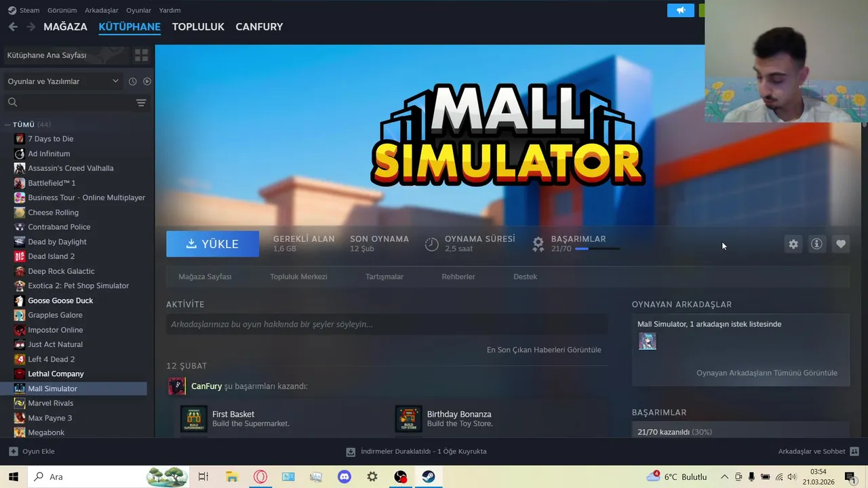The image size is (868, 488).
Task: Open the Steam menu
Action: point(29,10)
